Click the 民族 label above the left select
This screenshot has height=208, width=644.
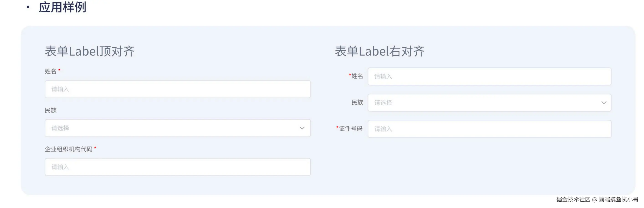point(51,110)
